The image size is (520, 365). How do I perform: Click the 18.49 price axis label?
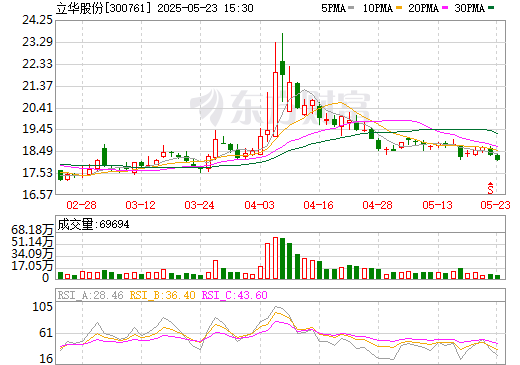37,151
